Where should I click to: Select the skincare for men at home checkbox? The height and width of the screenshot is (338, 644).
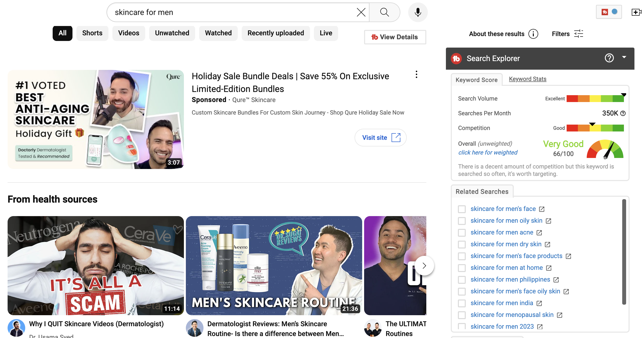coord(462,268)
